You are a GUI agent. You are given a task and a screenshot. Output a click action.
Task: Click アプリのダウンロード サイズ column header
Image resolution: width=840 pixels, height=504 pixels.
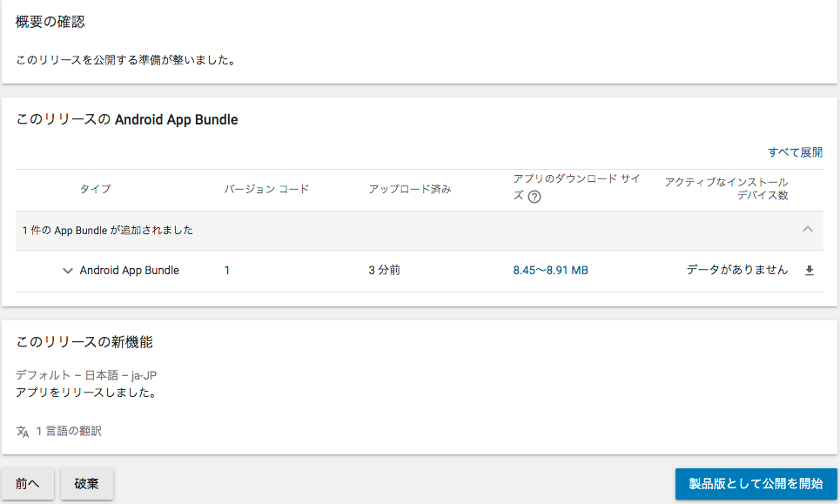click(576, 187)
